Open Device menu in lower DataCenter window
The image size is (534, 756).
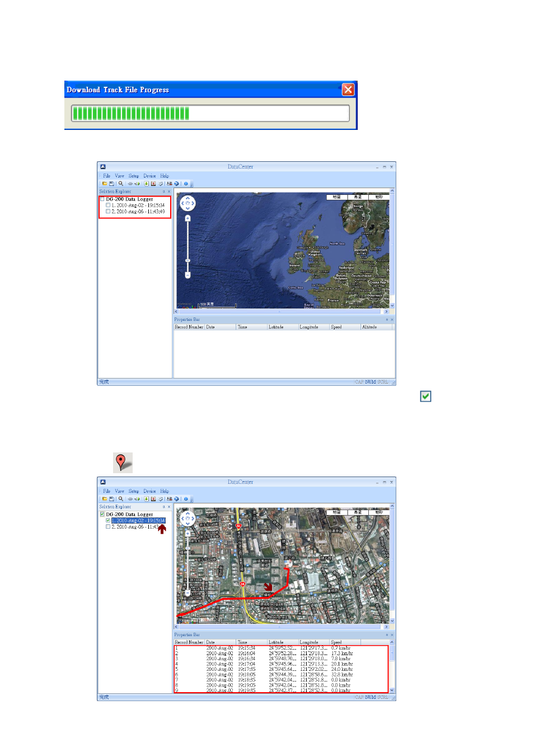click(149, 491)
